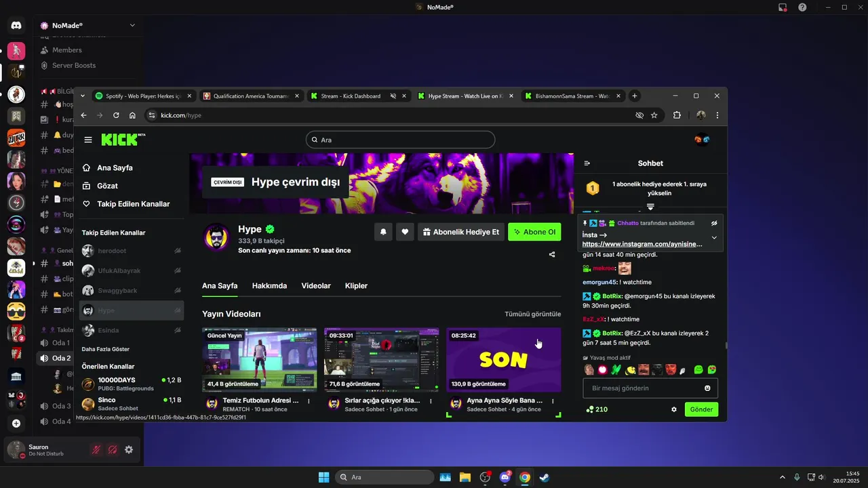
Task: Reload the Kick page
Action: (x=116, y=115)
